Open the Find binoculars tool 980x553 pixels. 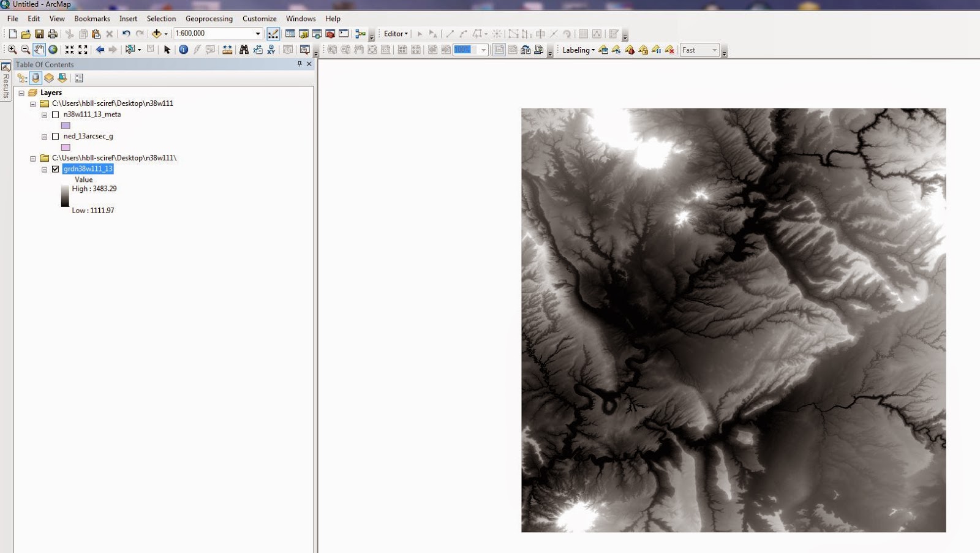pos(244,50)
